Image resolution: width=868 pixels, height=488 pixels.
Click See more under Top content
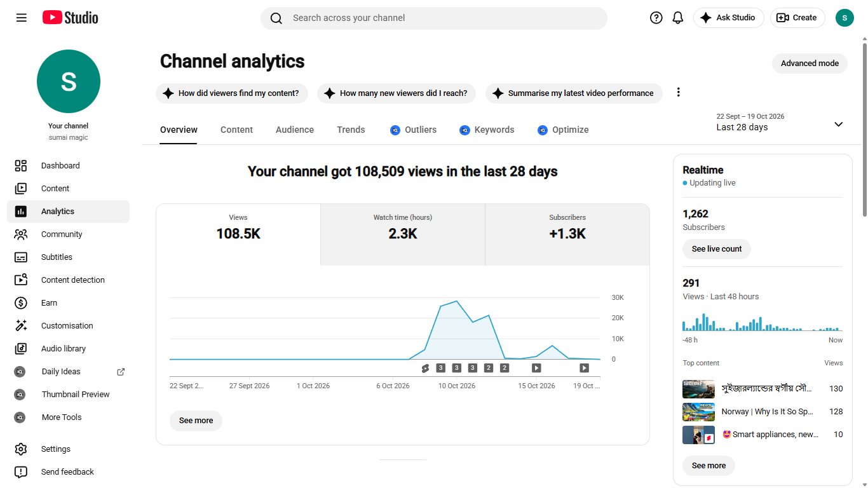709,466
